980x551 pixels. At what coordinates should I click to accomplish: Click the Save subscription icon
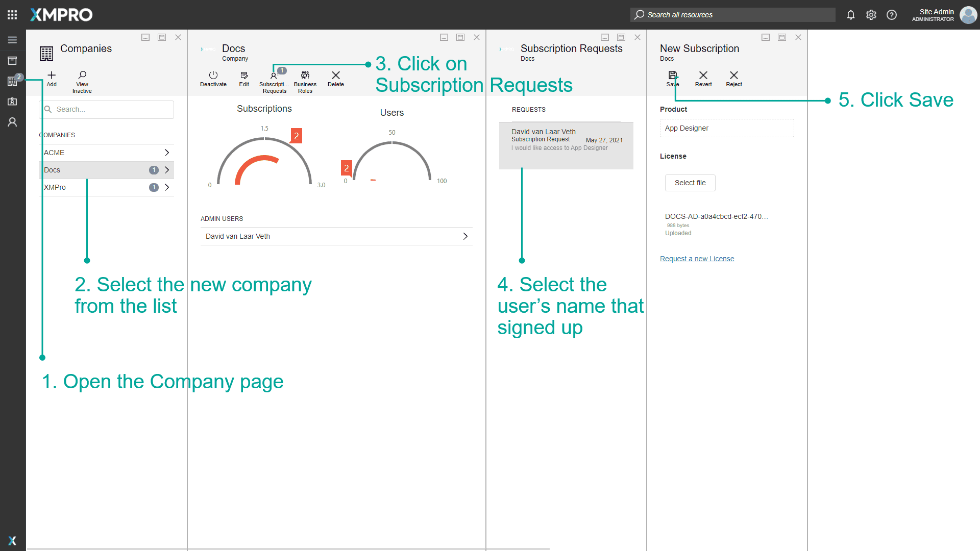pyautogui.click(x=673, y=76)
